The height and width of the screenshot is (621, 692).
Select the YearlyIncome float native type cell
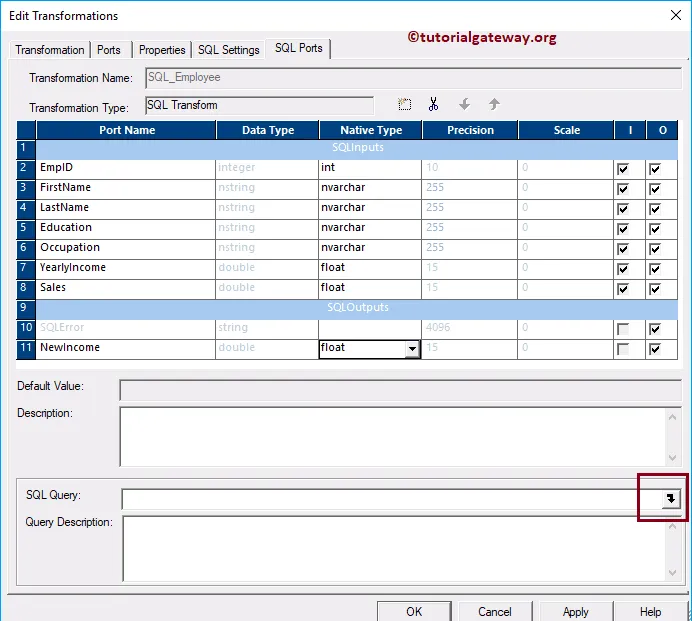tap(370, 269)
